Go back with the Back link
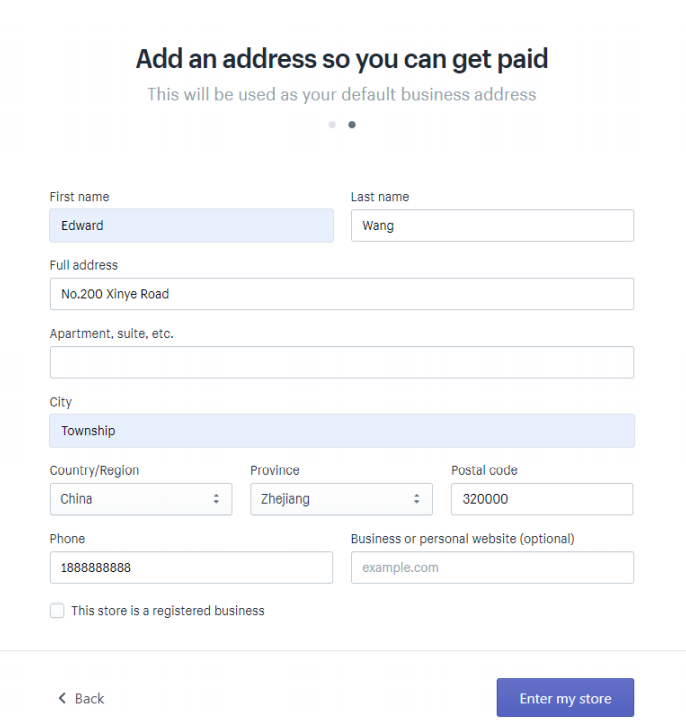This screenshot has width=686, height=723. coord(81,698)
